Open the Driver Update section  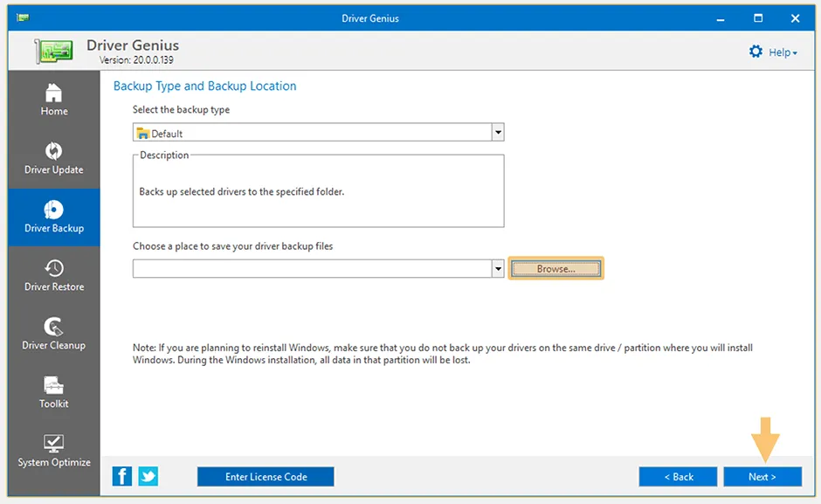pos(54,158)
